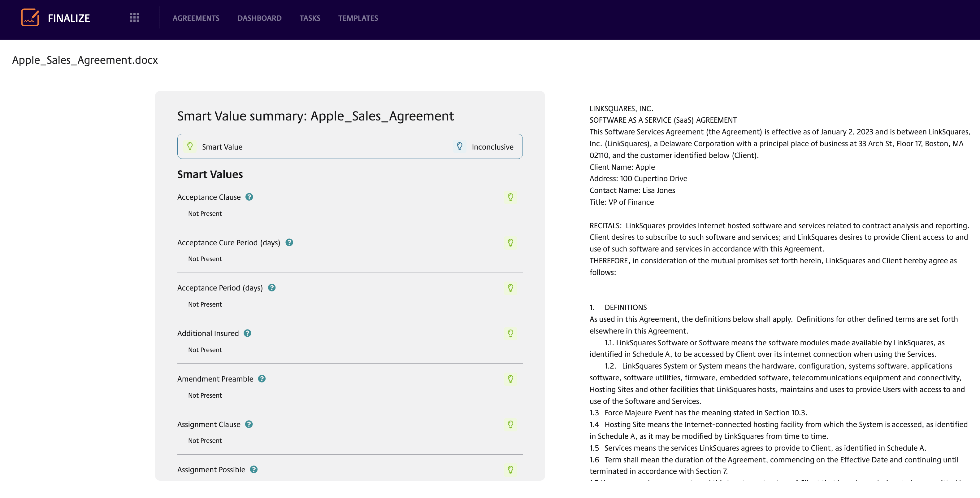The width and height of the screenshot is (980, 498).
Task: Click the Smart Value lightbulb badge
Action: (x=190, y=146)
